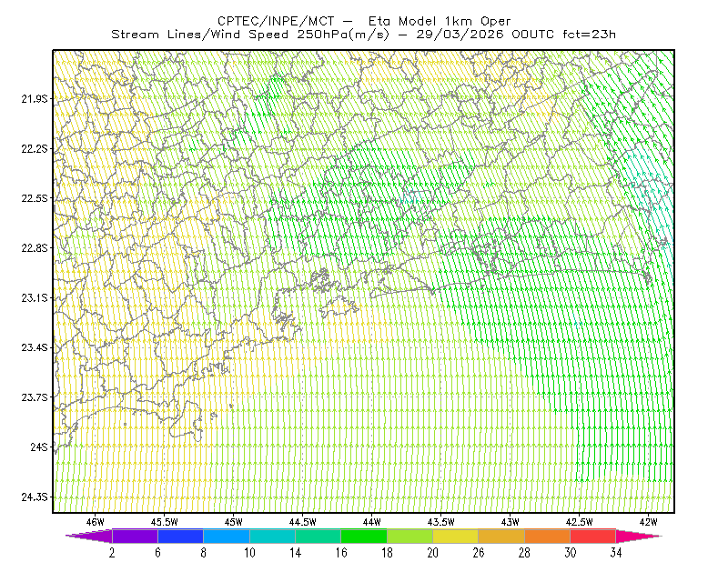Click the longitude label 42.5W
The height and width of the screenshot is (562, 728).
coord(580,522)
